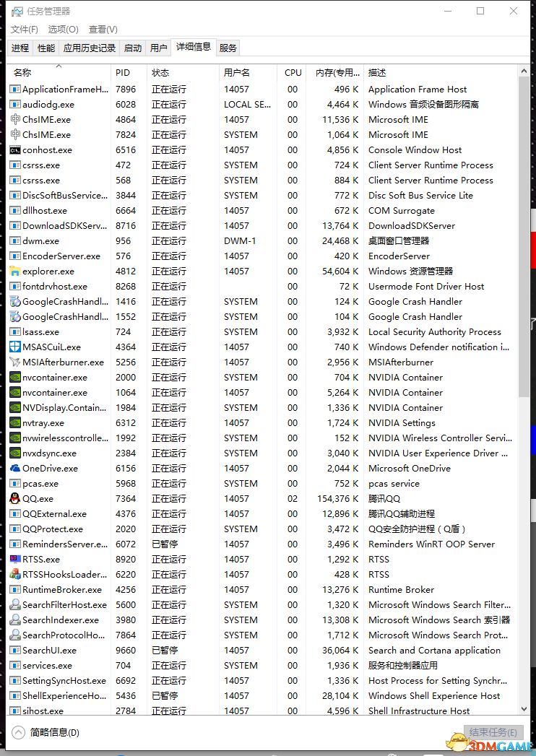
Task: Select the sihost.exe process
Action: pos(262,711)
